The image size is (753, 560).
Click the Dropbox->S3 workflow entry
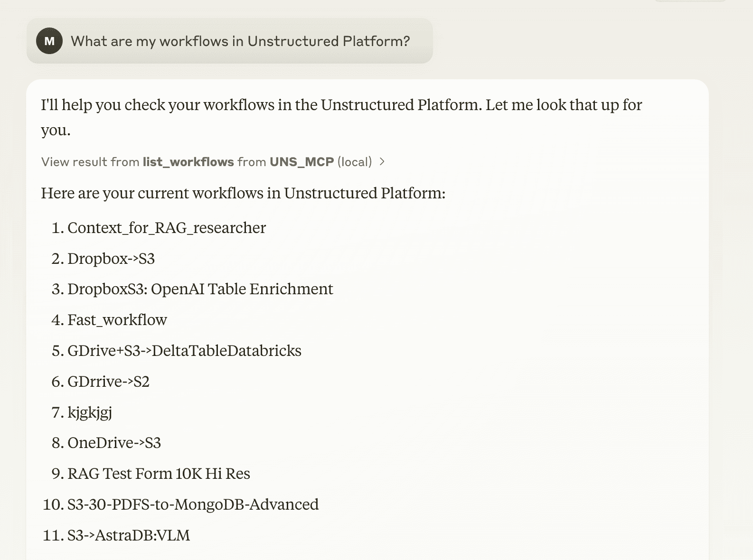point(111,259)
